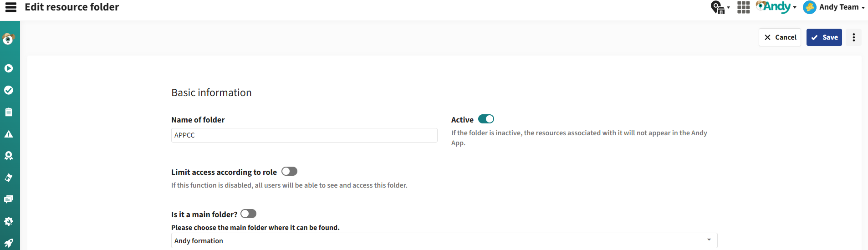The width and height of the screenshot is (868, 250).
Task: Save the resource folder changes
Action: tap(824, 37)
